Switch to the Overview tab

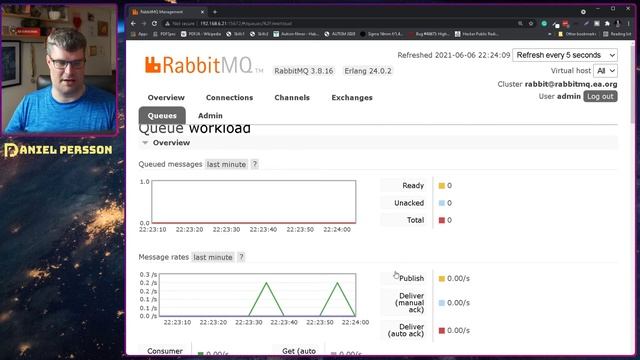(166, 98)
